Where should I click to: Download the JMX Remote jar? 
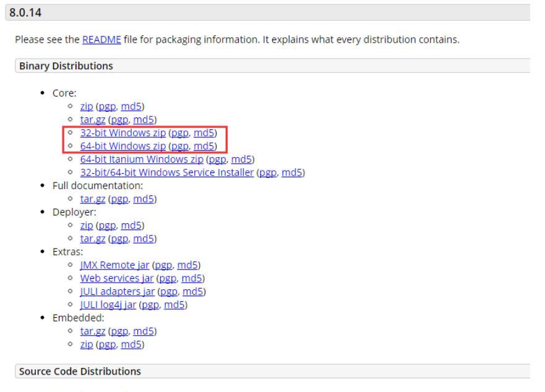pos(114,265)
